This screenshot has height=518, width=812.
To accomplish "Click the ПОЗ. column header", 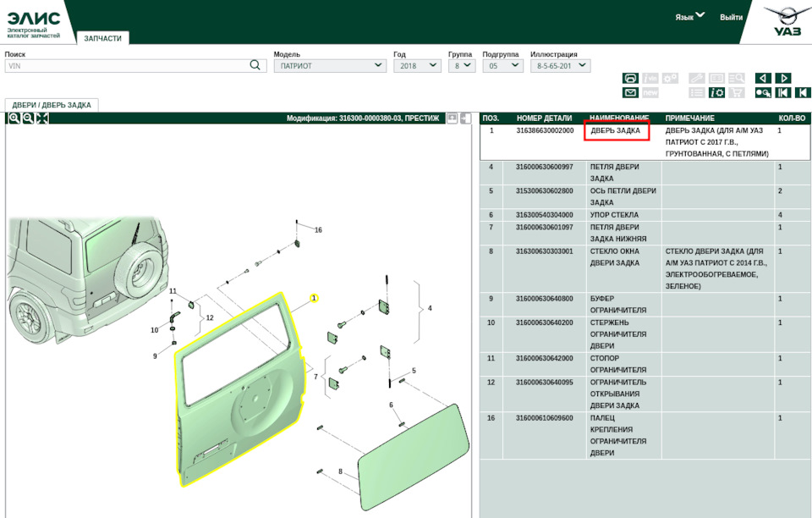I will pos(491,118).
